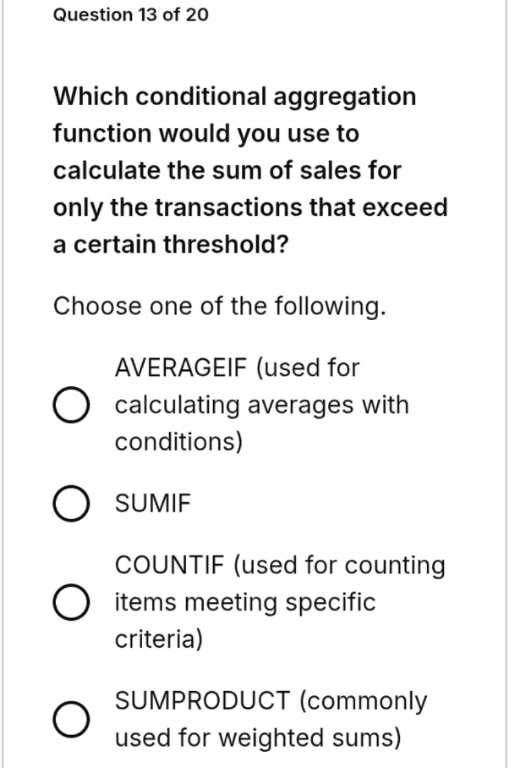Click the word COUNTIF in third option
The height and width of the screenshot is (768, 509).
pyautogui.click(x=170, y=565)
